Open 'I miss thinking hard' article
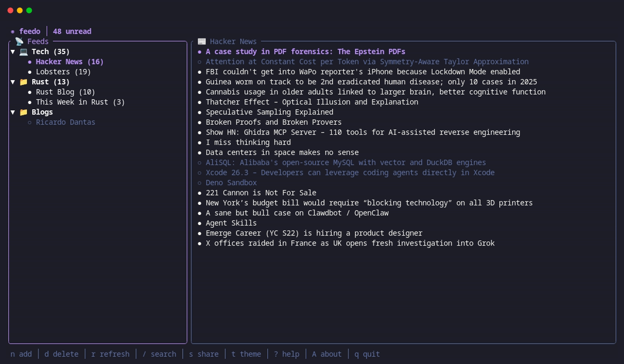Screen dimensions: 624x364 (248, 142)
